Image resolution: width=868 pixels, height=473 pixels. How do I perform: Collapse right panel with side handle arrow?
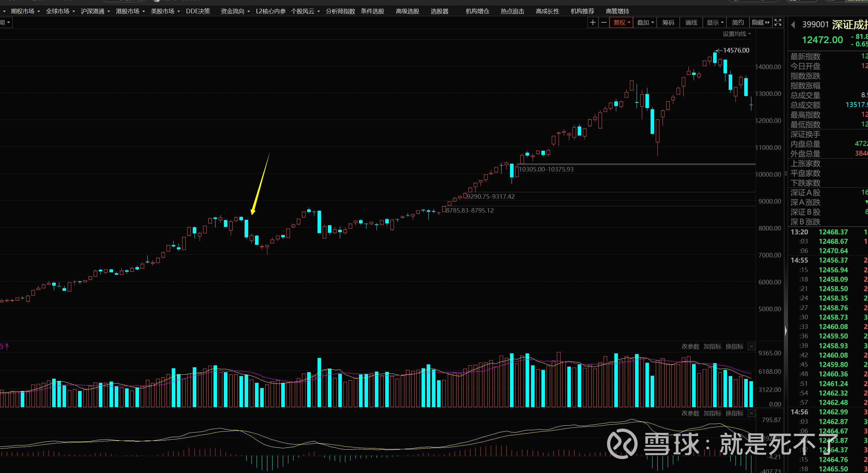[786, 331]
